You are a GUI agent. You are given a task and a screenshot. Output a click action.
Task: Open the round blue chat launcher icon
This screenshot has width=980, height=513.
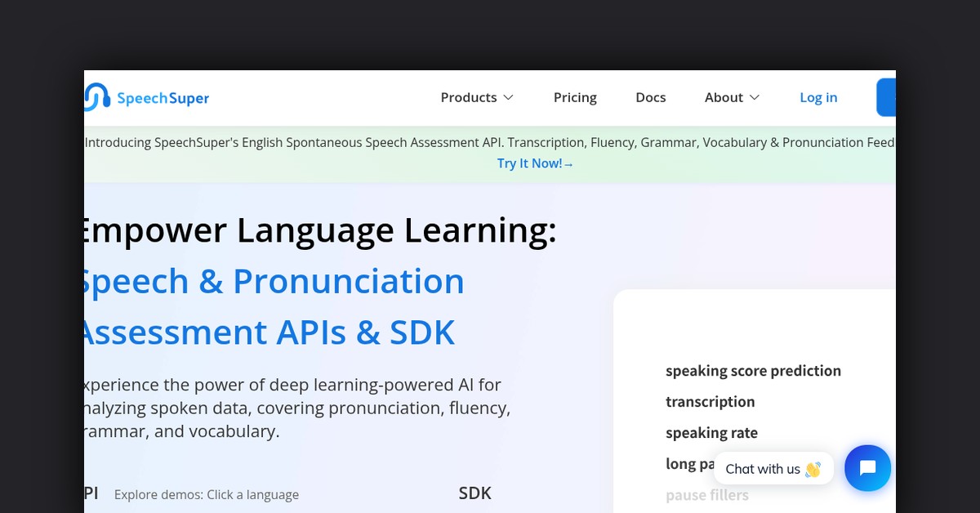pyautogui.click(x=867, y=468)
